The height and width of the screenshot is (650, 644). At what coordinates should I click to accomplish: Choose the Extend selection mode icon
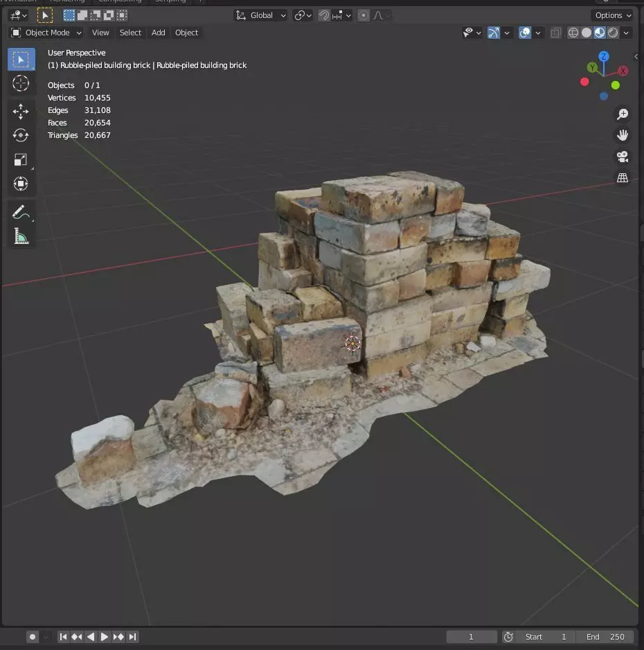coord(82,15)
